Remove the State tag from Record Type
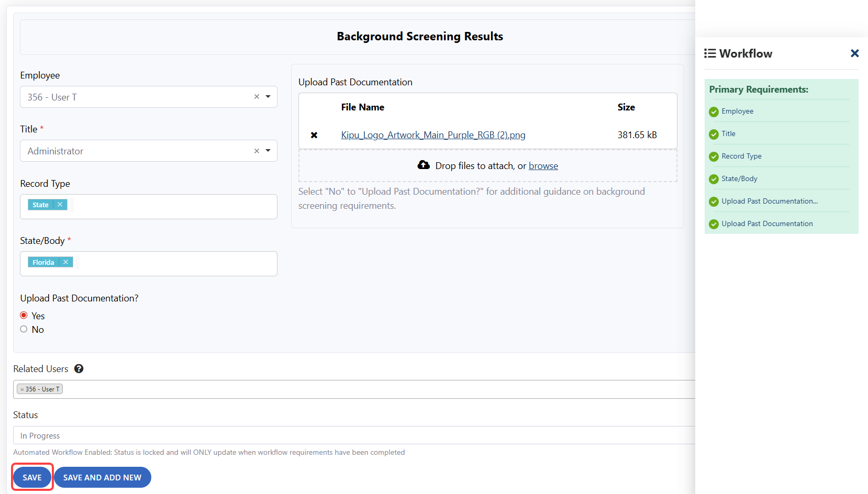The height and width of the screenshot is (494, 868). point(60,205)
